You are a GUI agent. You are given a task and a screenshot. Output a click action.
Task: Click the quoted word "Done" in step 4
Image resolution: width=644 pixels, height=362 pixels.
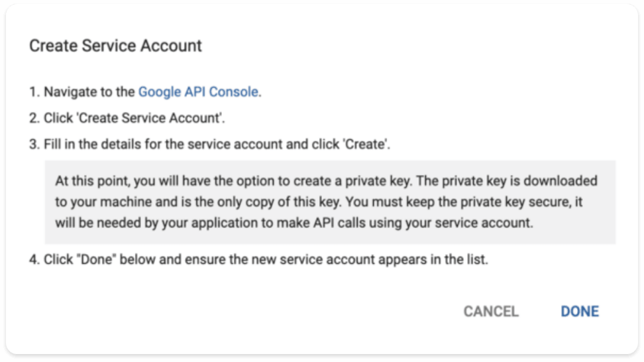(97, 260)
